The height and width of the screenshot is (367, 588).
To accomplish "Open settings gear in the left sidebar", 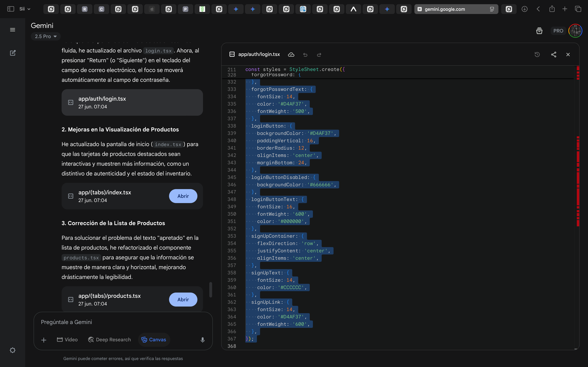I will [x=13, y=350].
